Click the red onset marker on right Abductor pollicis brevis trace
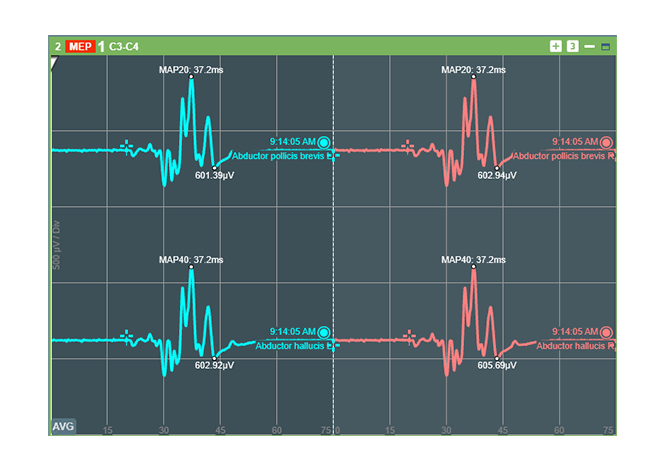 click(x=408, y=145)
